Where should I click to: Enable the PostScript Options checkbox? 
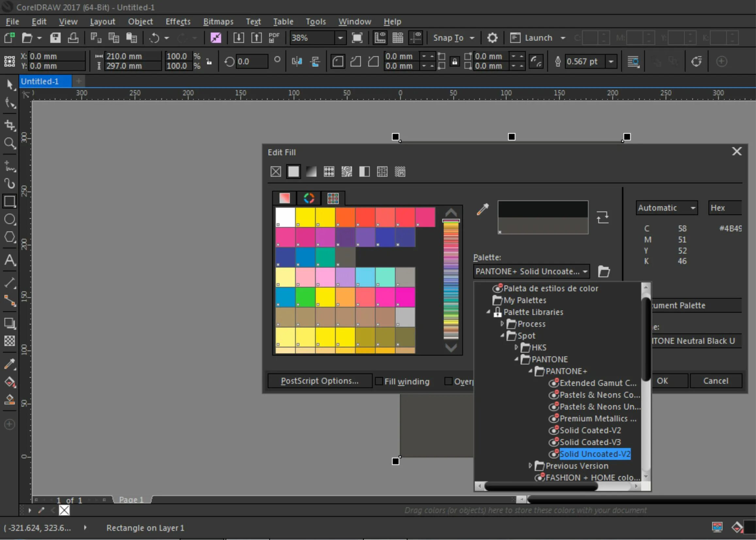coord(320,381)
